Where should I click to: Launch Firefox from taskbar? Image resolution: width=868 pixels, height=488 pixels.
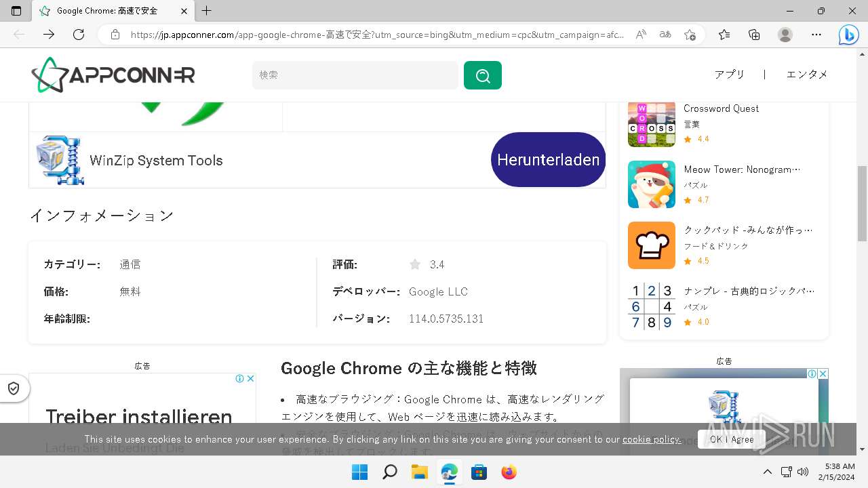(509, 472)
